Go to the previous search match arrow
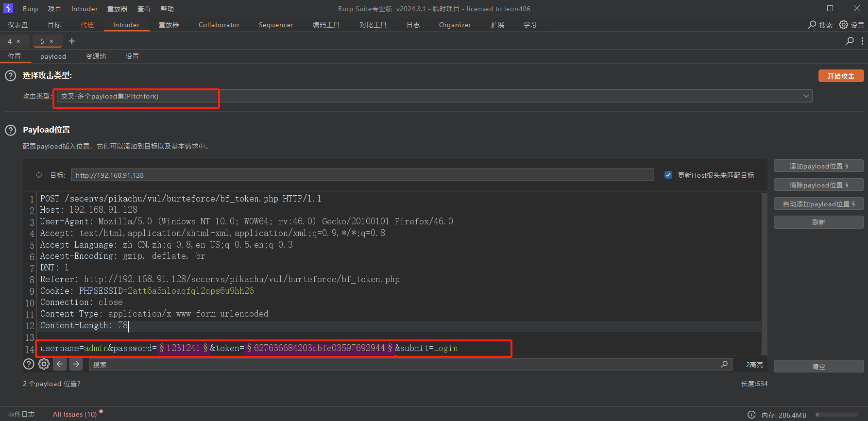The width and height of the screenshot is (868, 421). (x=60, y=364)
